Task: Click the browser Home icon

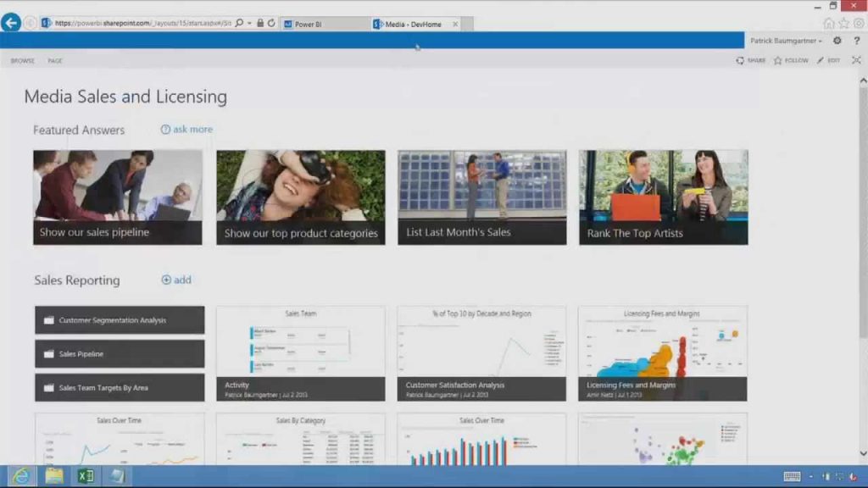Action: tap(828, 23)
